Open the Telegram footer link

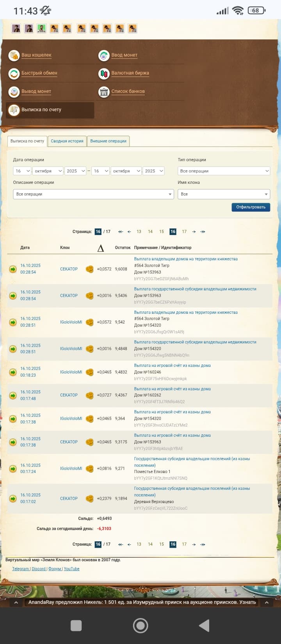(21, 569)
